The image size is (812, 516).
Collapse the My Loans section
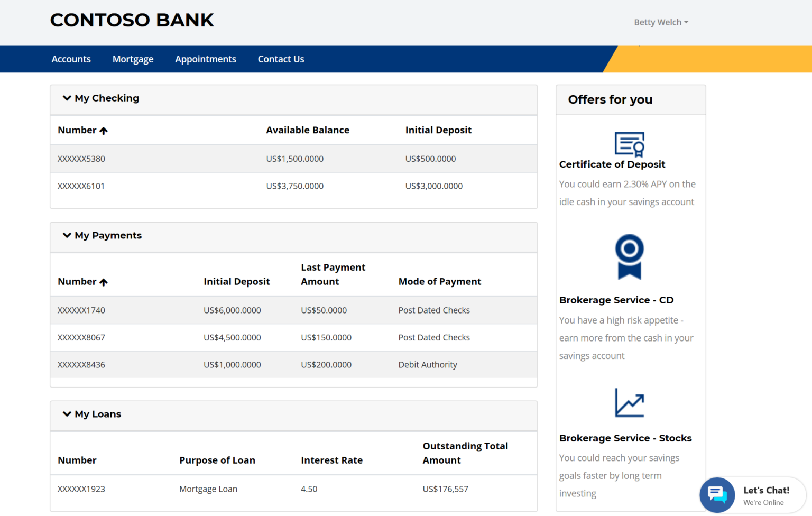click(67, 414)
